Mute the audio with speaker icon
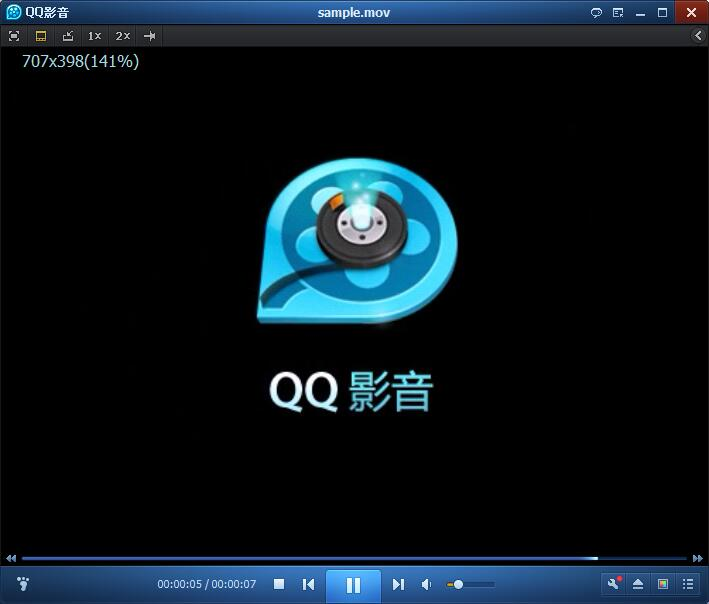 [x=427, y=584]
